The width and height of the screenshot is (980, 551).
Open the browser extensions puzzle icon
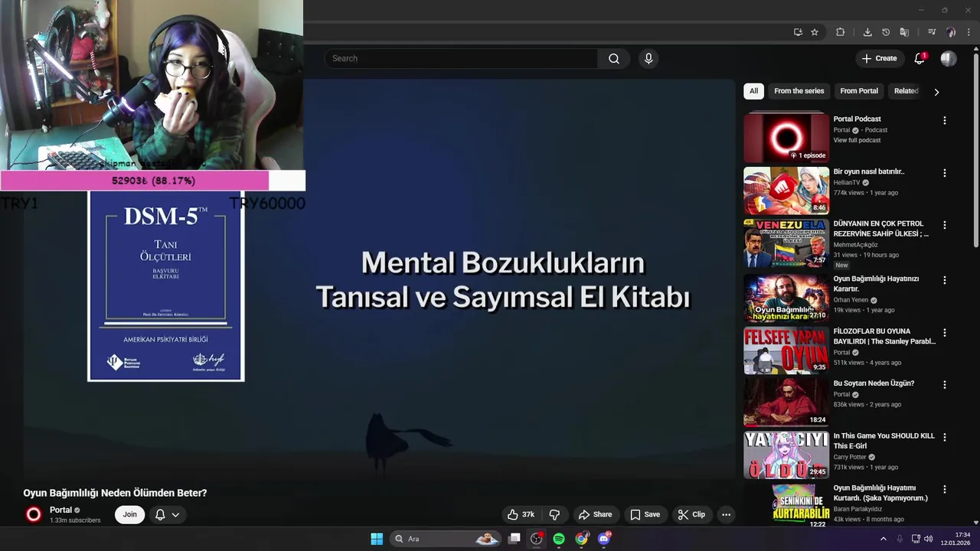(840, 32)
